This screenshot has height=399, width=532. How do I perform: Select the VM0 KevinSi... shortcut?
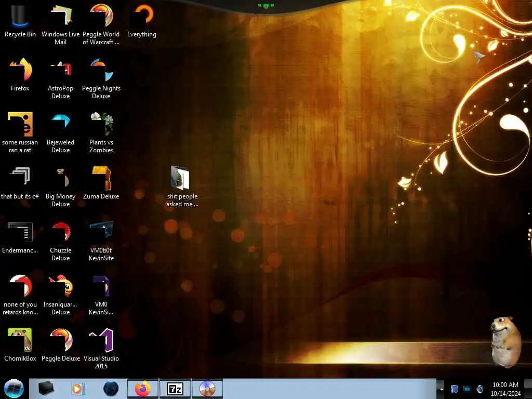tap(101, 295)
